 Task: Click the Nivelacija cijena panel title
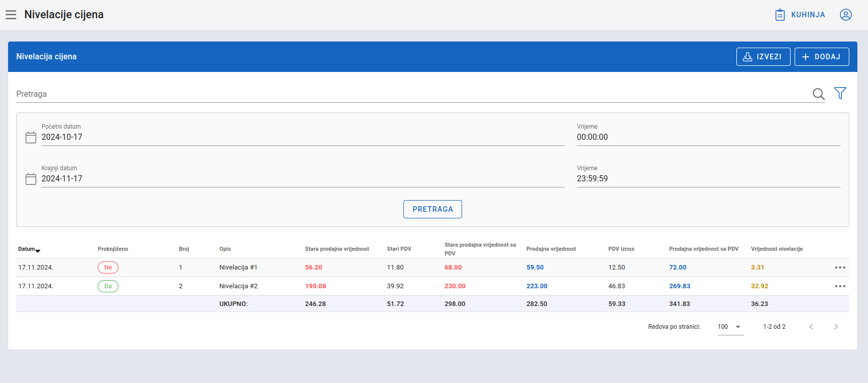coord(47,57)
